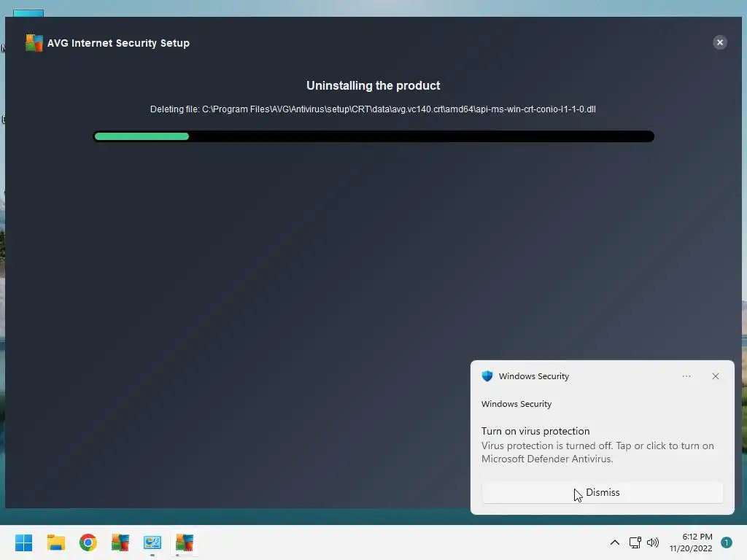The image size is (747, 560).
Task: Open the clock and date panel
Action: pyautogui.click(x=691, y=542)
